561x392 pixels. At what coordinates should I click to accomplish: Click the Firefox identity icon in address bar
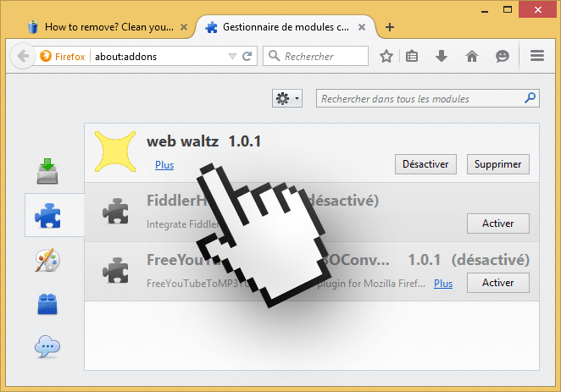[46, 56]
